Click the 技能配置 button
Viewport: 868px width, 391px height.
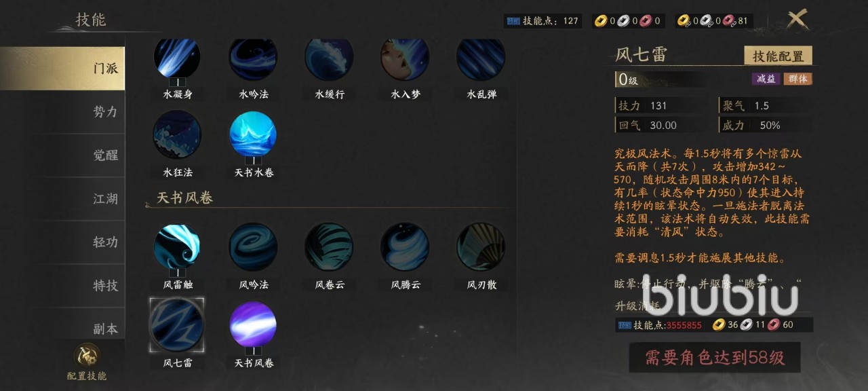tap(778, 56)
